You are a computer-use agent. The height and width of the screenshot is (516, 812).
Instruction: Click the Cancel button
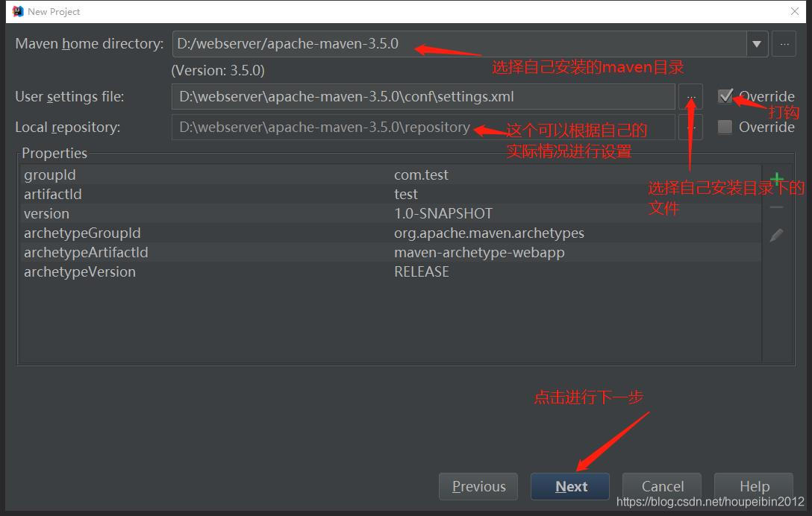coord(662,486)
